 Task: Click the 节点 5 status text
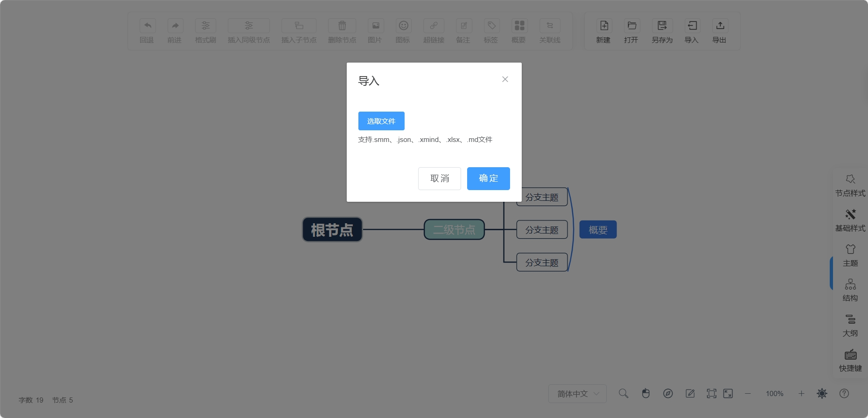click(x=63, y=400)
